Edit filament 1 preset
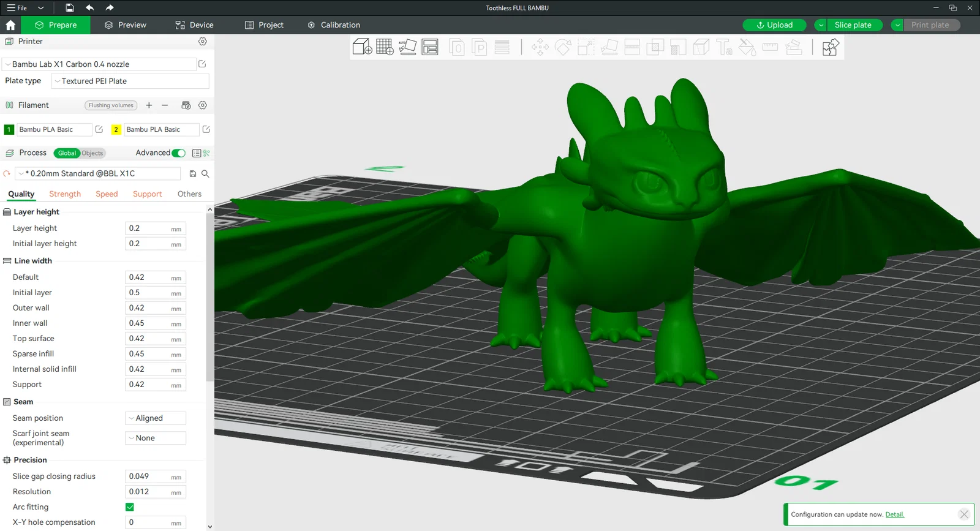 (99, 129)
